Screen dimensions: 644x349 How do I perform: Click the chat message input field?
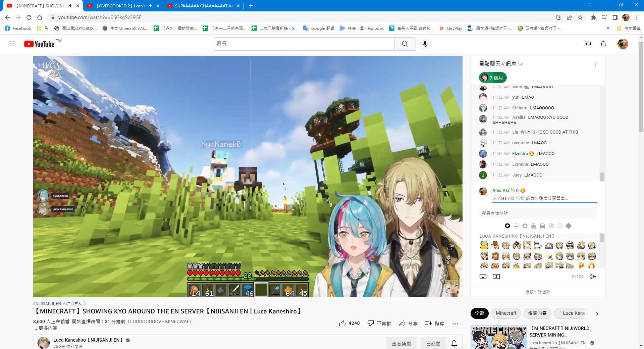[544, 198]
